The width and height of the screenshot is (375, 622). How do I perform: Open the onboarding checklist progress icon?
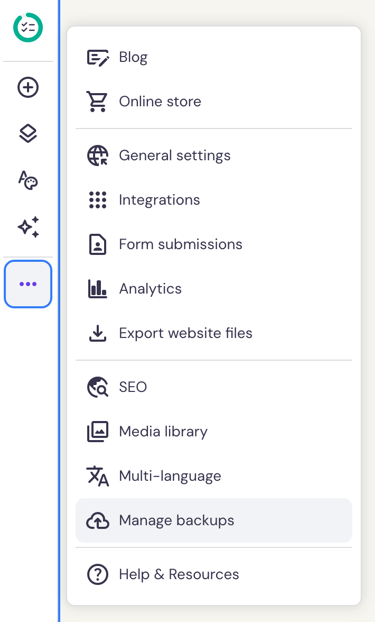click(28, 27)
